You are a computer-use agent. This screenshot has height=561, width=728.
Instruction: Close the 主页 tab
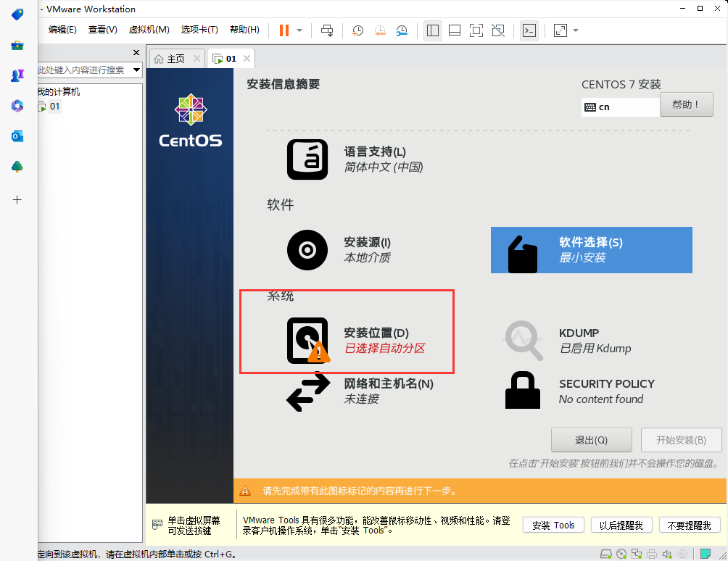point(197,59)
